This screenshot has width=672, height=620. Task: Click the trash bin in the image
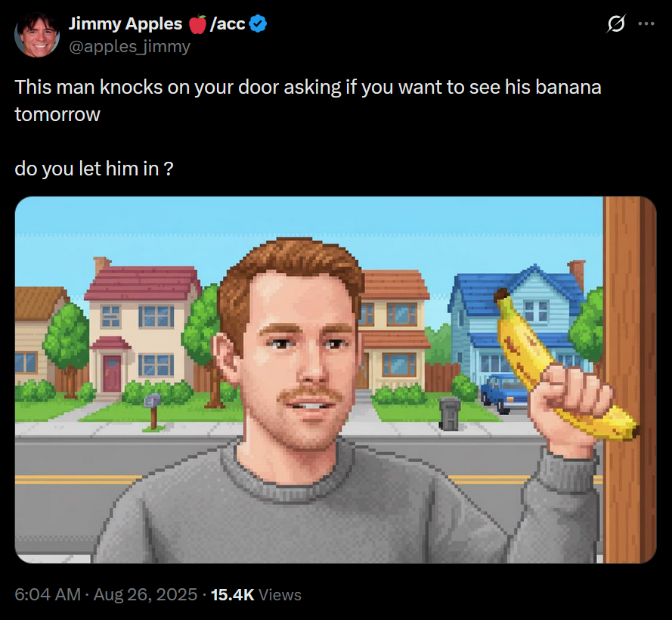point(449,414)
